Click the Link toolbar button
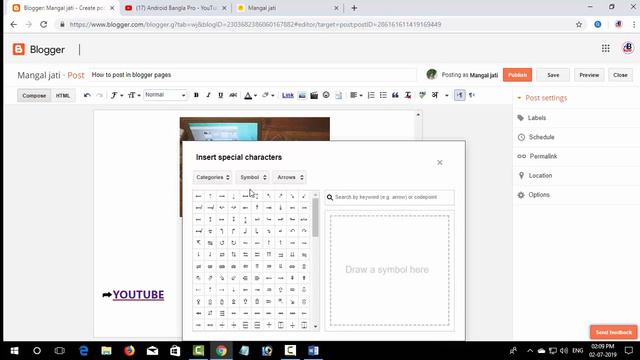 tap(288, 95)
